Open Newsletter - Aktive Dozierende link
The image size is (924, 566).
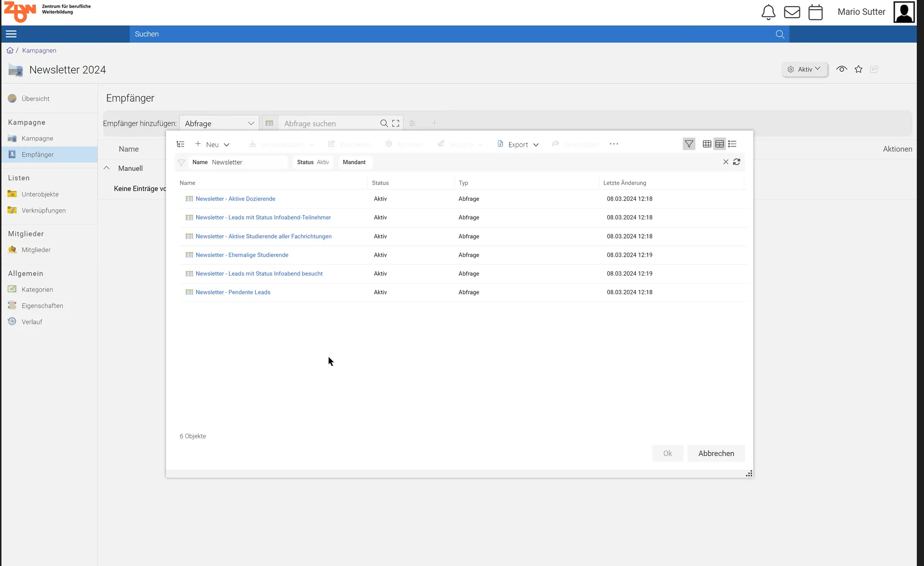[x=235, y=199]
